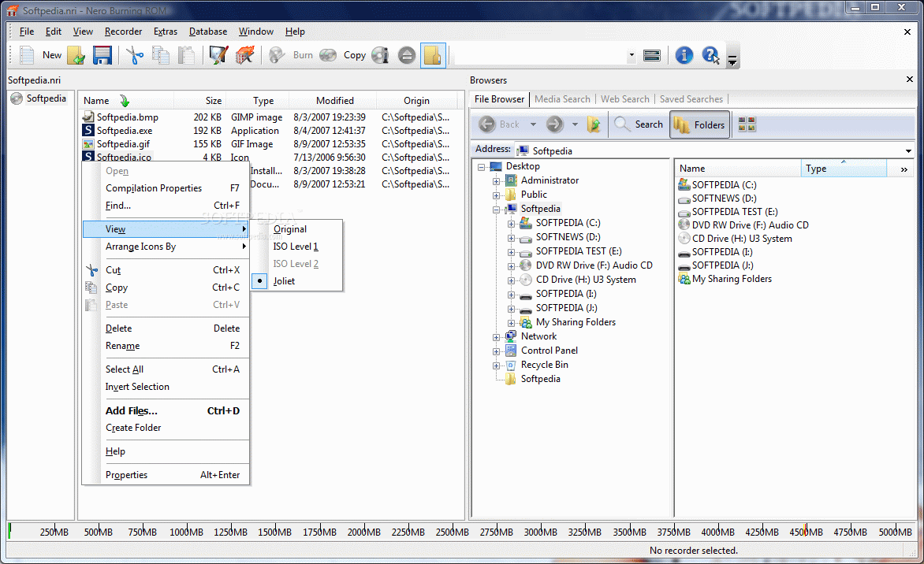Click the Search button
Image resolution: width=924 pixels, height=564 pixels.
639,124
